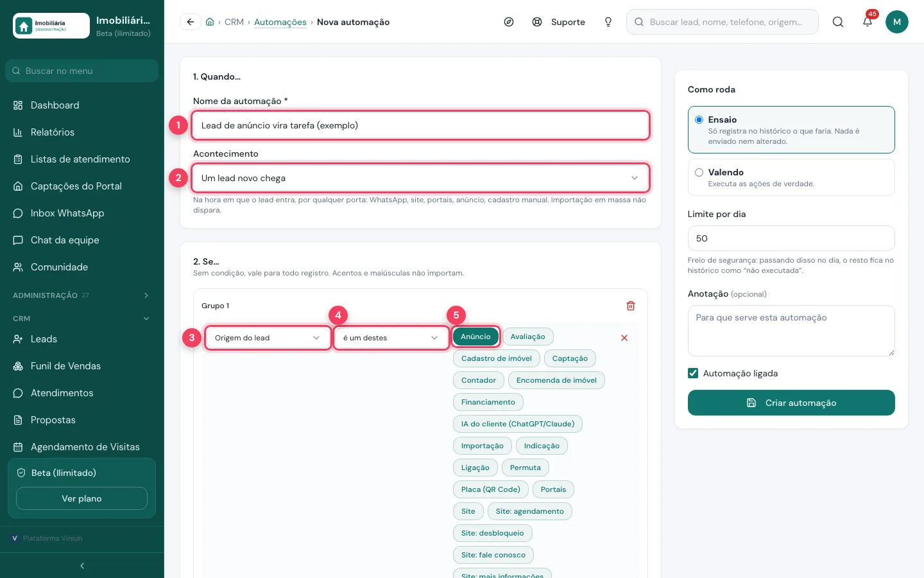The width and height of the screenshot is (924, 578).
Task: Click the compass icon in top bar
Action: 509,22
